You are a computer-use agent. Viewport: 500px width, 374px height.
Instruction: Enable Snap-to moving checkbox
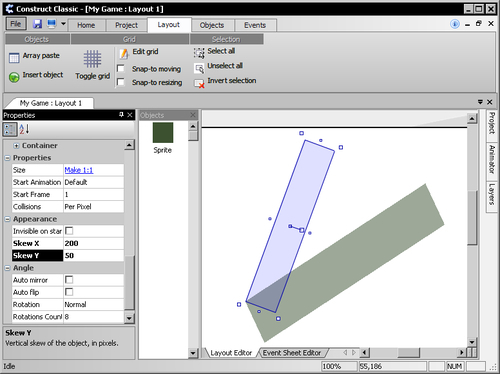(x=121, y=69)
